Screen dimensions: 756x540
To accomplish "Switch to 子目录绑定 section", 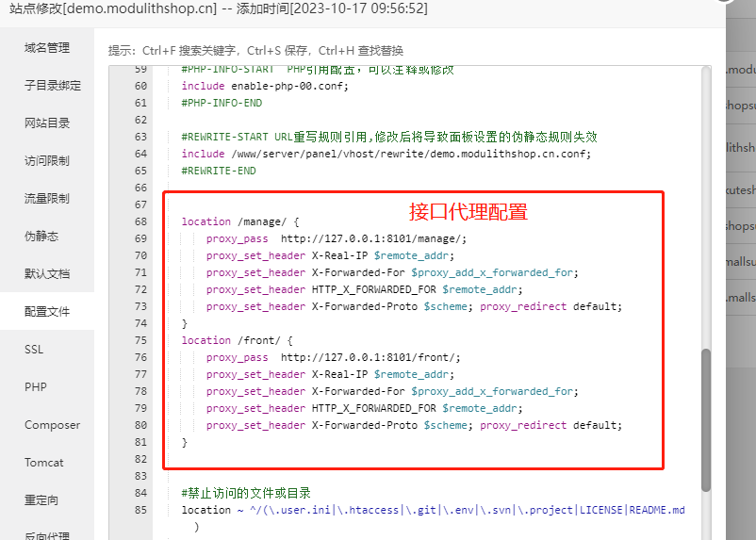I will tap(53, 86).
